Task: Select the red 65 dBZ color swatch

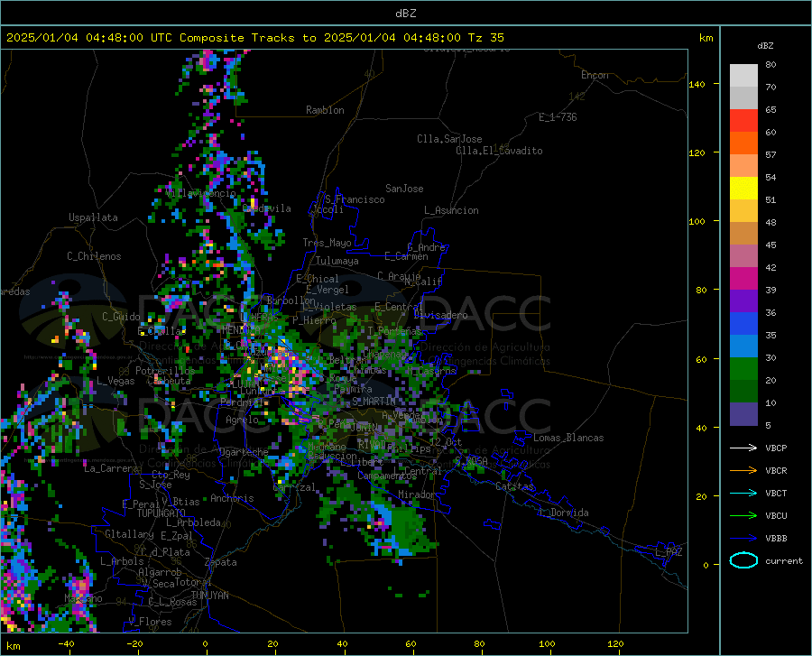Action: (x=743, y=121)
